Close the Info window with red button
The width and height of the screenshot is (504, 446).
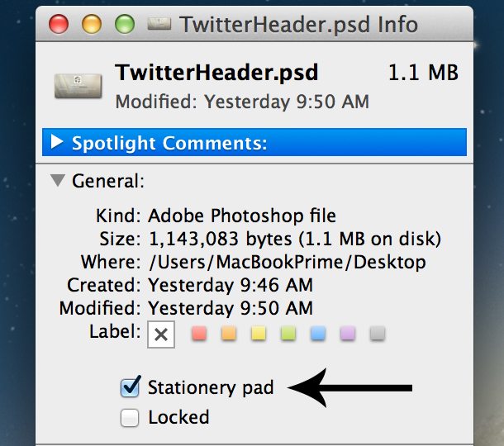point(59,24)
